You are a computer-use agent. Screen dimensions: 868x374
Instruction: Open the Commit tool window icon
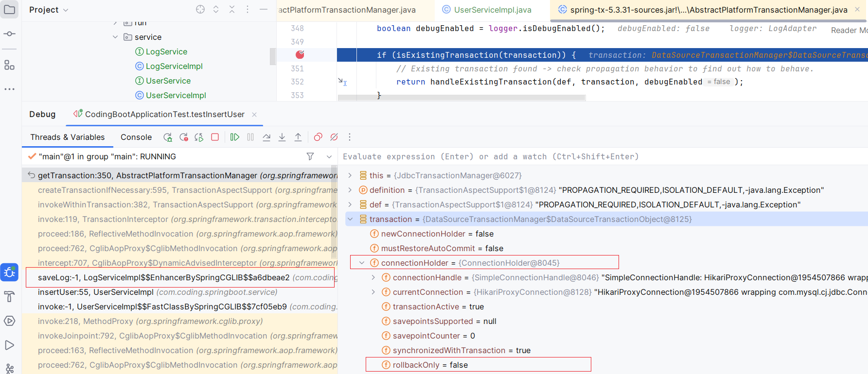9,34
